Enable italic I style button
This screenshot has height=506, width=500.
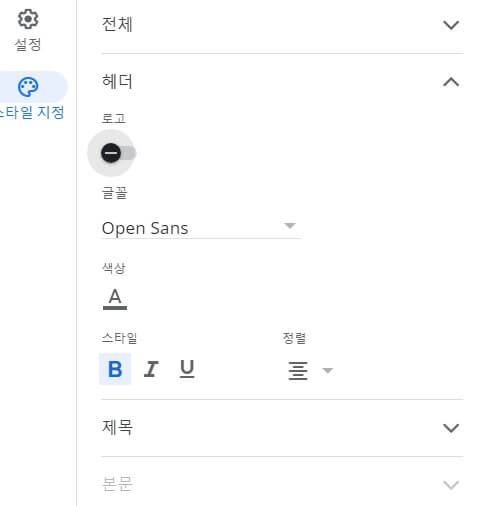151,369
